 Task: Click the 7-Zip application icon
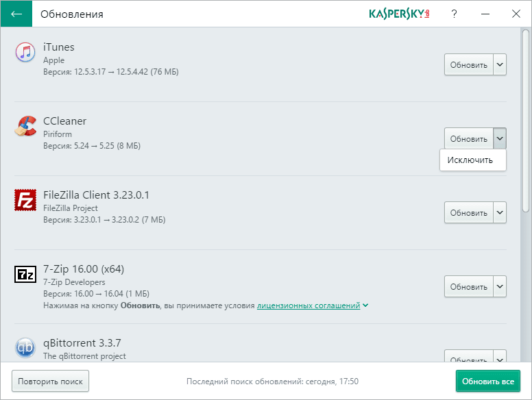tap(25, 274)
